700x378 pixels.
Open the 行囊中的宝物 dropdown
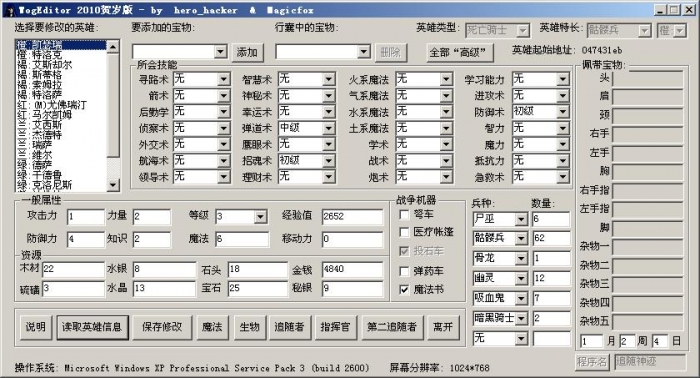click(x=364, y=52)
